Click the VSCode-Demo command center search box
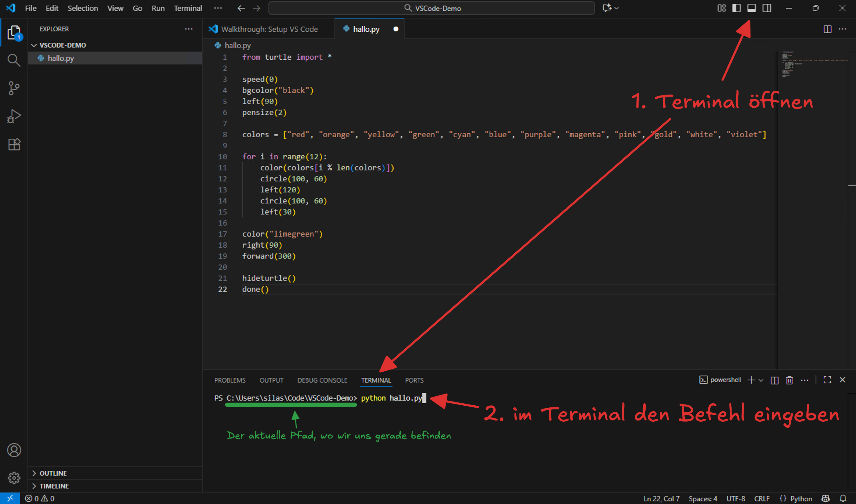 coord(431,8)
